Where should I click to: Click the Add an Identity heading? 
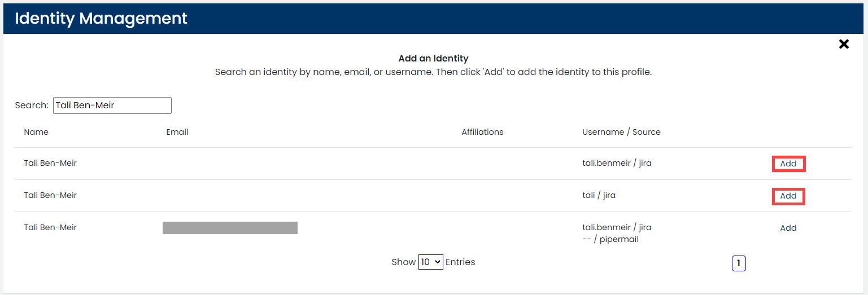(x=433, y=58)
